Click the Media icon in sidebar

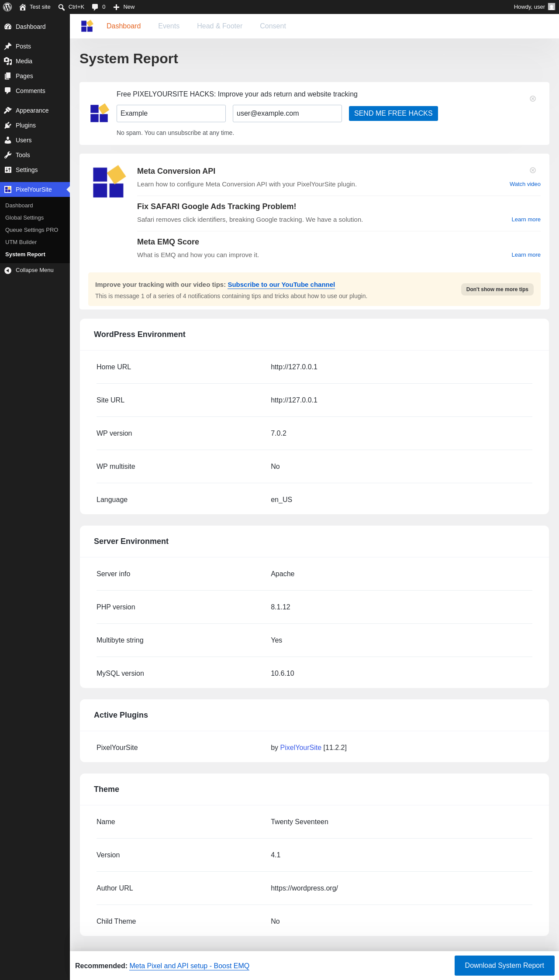pos(8,61)
